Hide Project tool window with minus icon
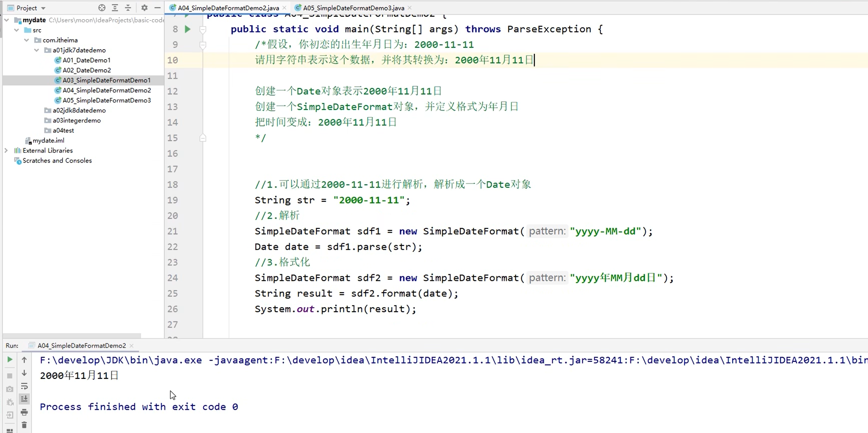Viewport: 868px width, 433px height. 157,8
